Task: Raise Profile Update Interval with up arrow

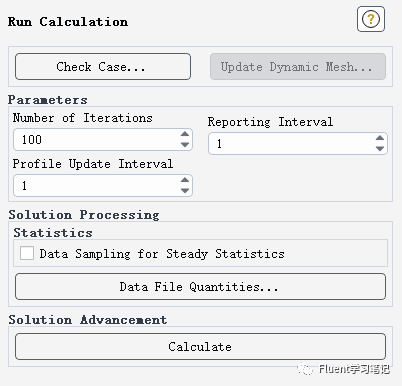Action: tap(185, 180)
